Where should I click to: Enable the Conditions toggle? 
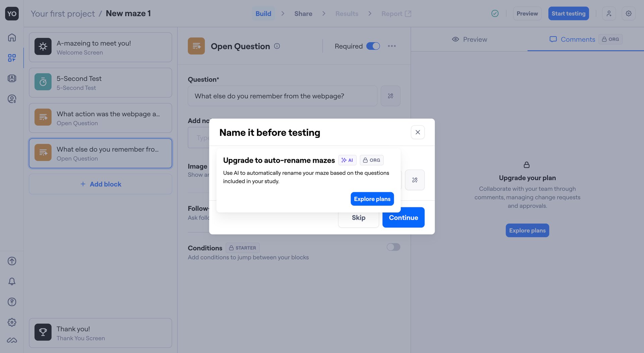pos(393,247)
